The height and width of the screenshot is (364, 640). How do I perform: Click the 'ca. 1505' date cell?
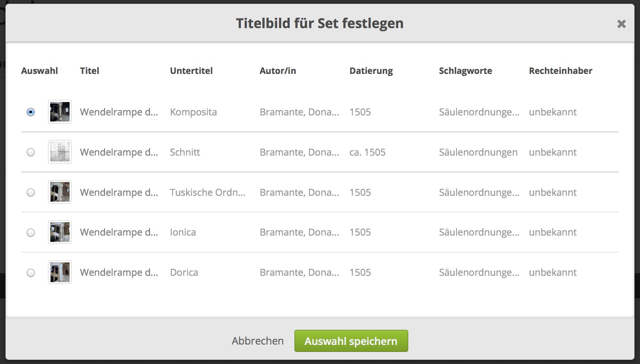(x=367, y=152)
